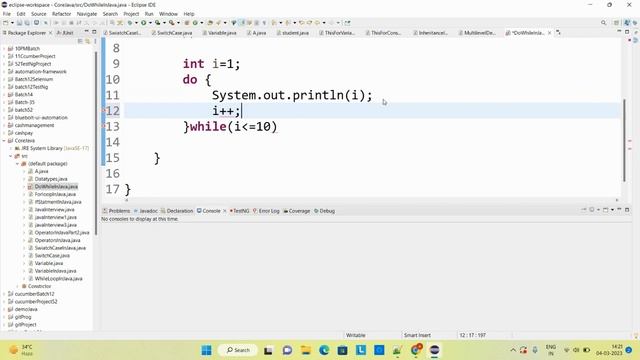Image resolution: width=640 pixels, height=360 pixels.
Task: Click the error marker beside line 13
Action: coord(104,126)
